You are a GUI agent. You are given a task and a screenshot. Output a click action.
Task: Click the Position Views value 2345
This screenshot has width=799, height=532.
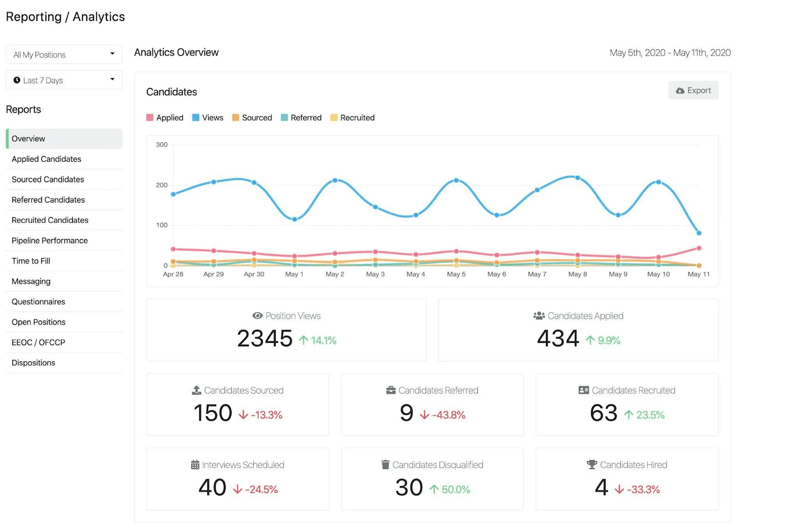click(265, 339)
